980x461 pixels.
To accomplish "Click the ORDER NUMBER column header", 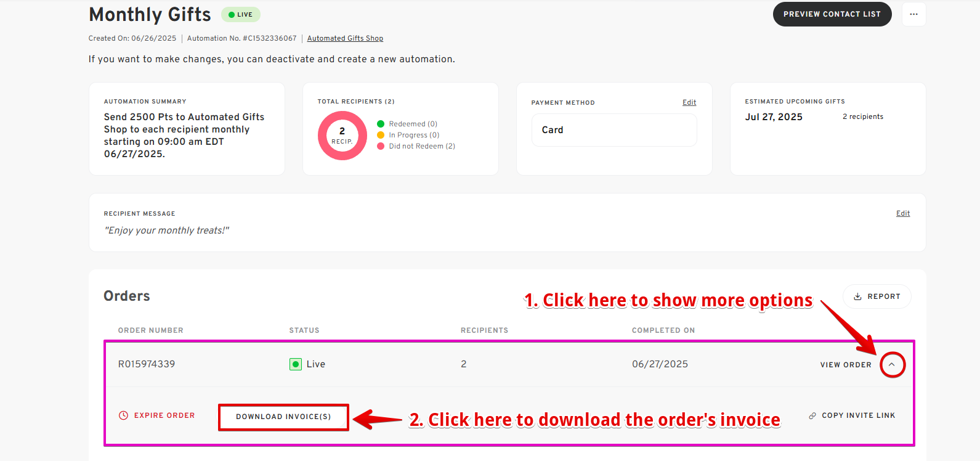I will coord(151,330).
